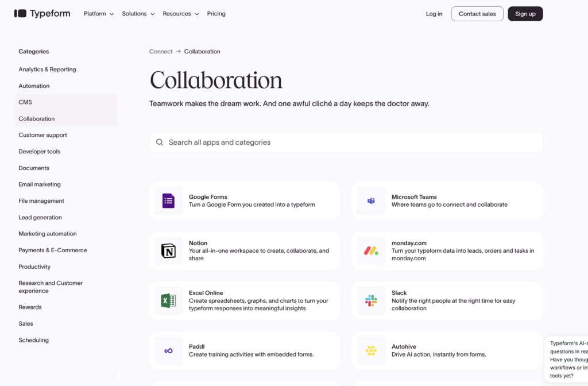The image size is (588, 386).
Task: Click the Typeform wordmark text
Action: click(x=51, y=14)
